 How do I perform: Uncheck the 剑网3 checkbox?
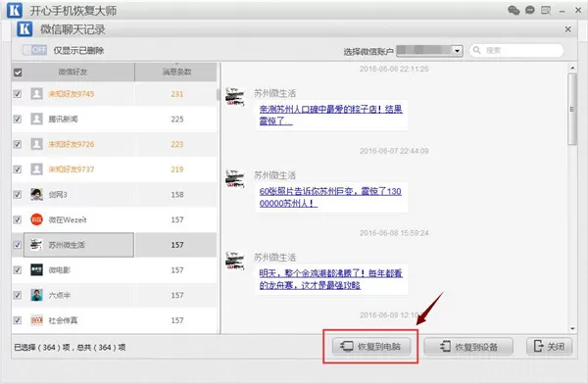click(x=18, y=194)
